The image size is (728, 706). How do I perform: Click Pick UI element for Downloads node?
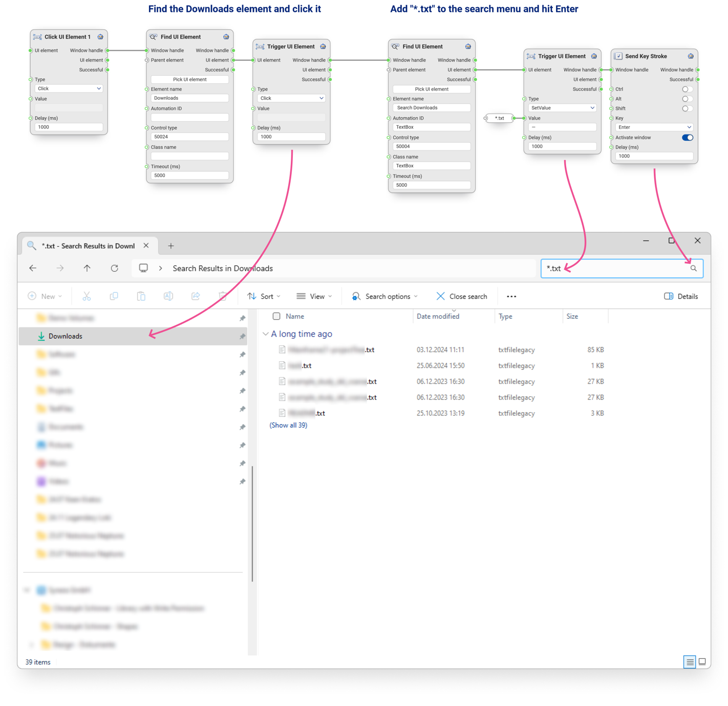pyautogui.click(x=189, y=79)
